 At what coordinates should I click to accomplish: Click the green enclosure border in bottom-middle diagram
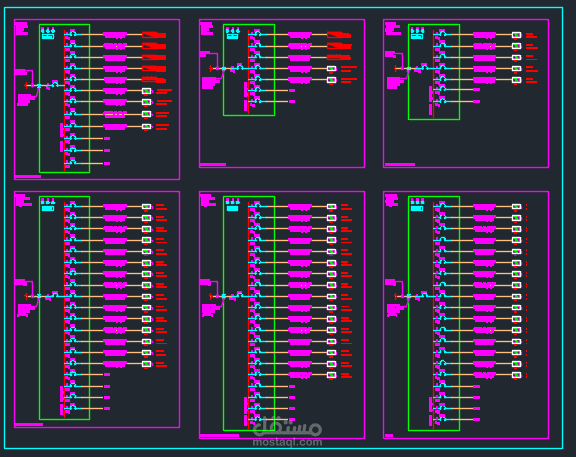[249, 313]
